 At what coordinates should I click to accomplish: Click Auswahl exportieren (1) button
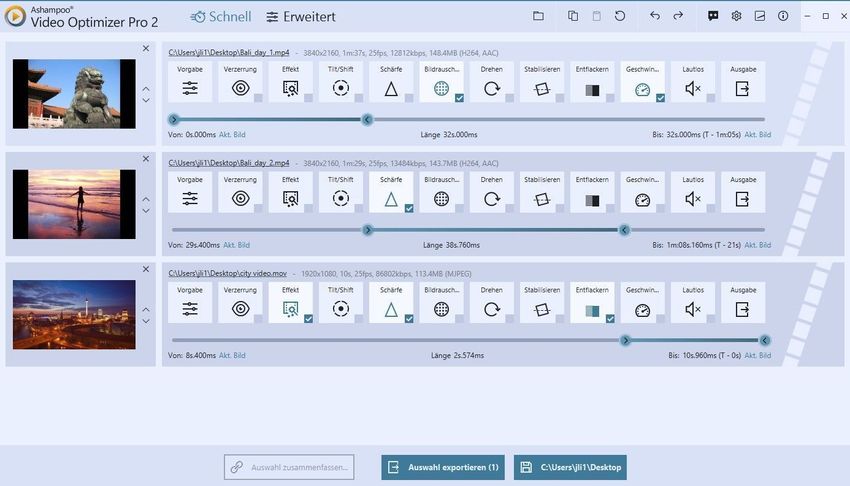[x=442, y=467]
